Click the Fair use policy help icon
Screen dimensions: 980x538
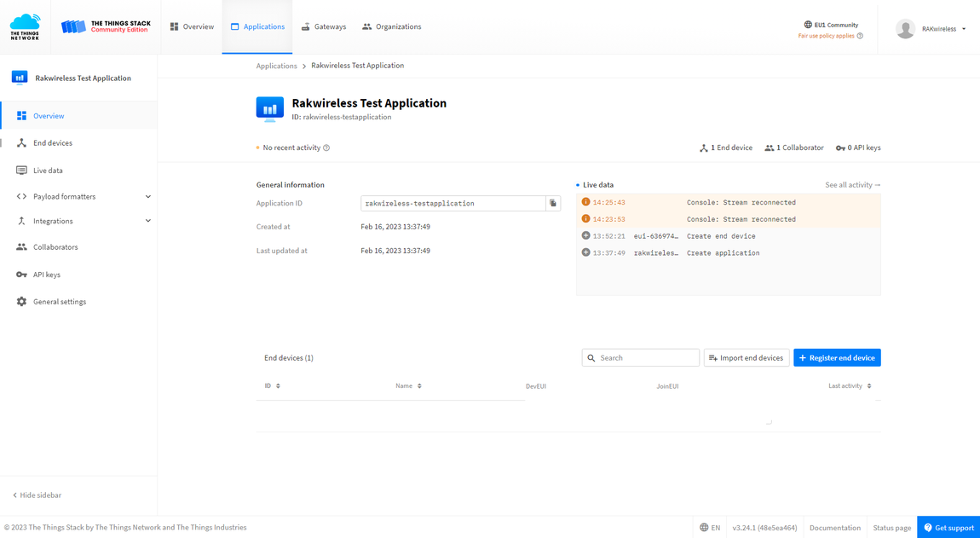point(860,36)
